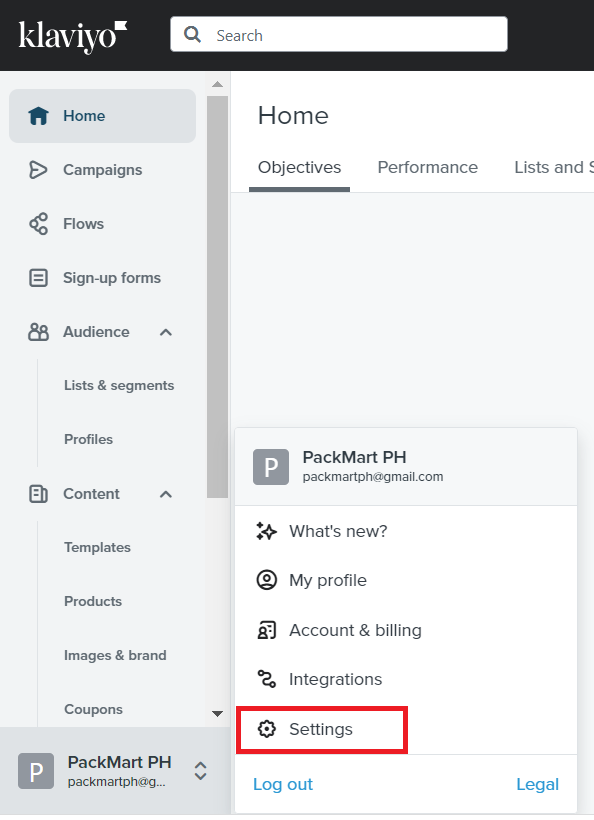Click the Account & billing icon
This screenshot has height=820, width=594.
click(x=267, y=630)
